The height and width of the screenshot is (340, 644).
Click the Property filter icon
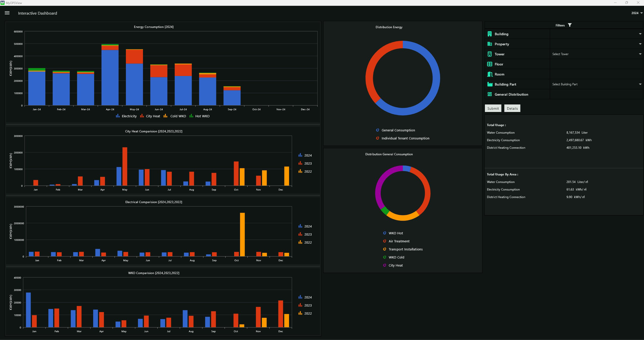[x=490, y=44]
